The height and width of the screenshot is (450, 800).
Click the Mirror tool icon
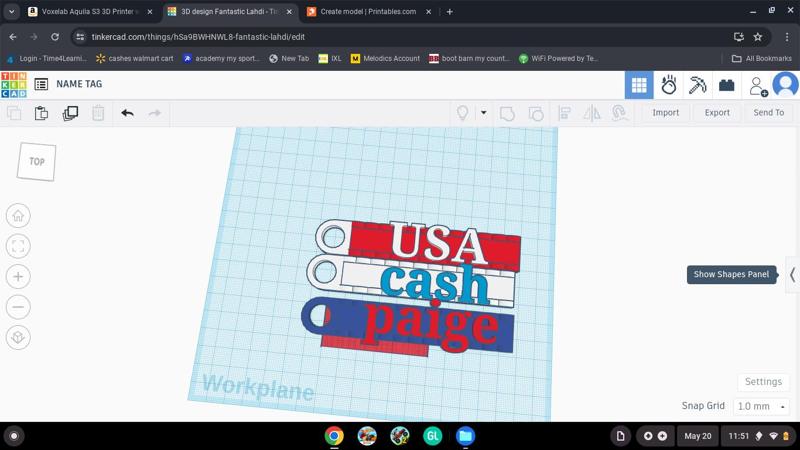[592, 113]
